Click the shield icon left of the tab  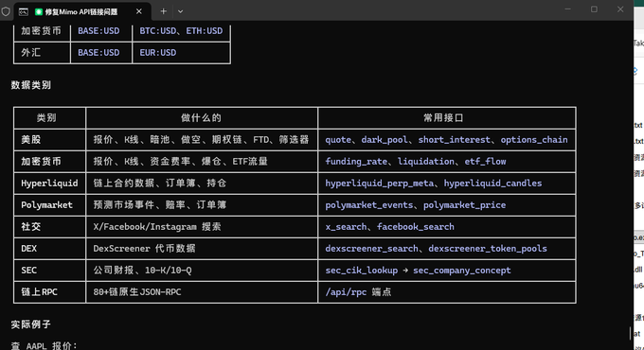(x=6, y=11)
